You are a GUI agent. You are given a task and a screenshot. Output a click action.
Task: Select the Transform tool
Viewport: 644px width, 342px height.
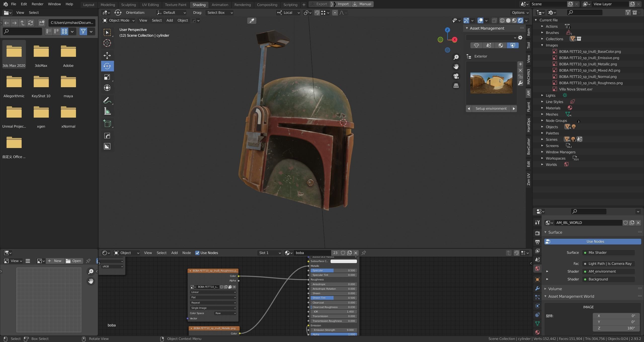107,88
